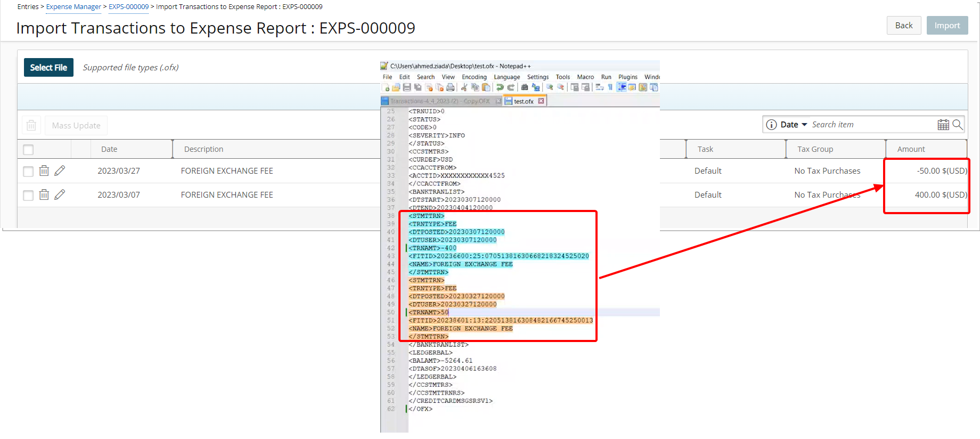
Task: Click the Select File button
Action: coord(48,68)
